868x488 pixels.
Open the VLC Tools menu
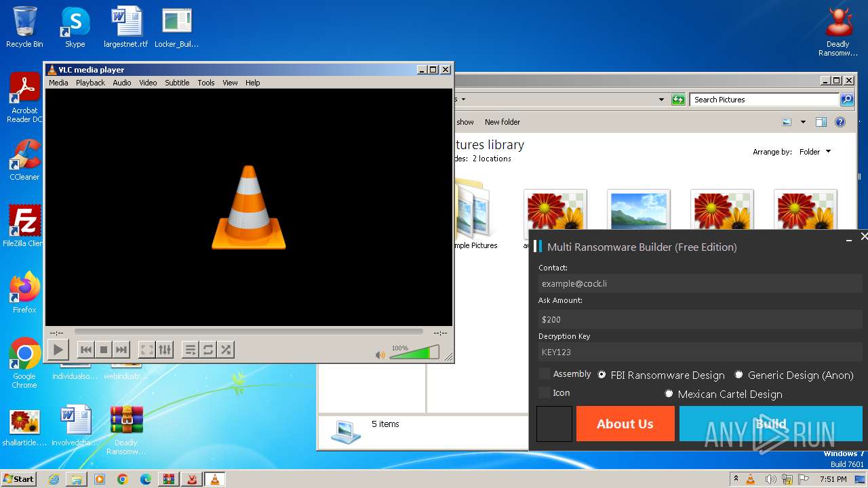(206, 83)
